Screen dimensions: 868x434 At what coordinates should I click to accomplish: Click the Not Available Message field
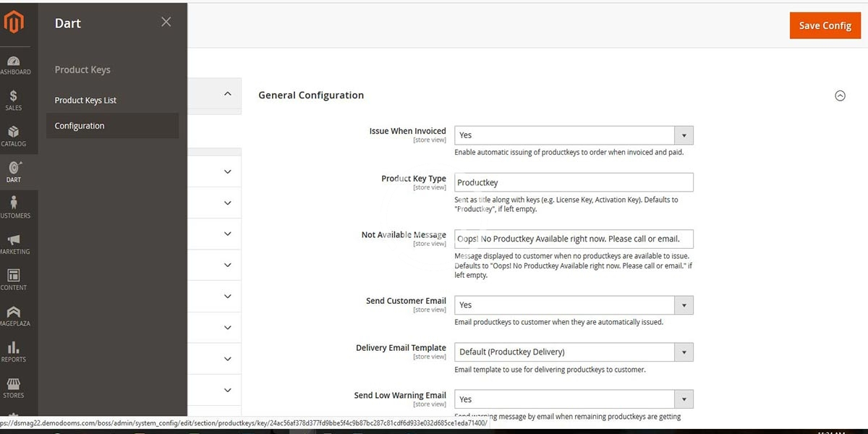[x=574, y=239]
